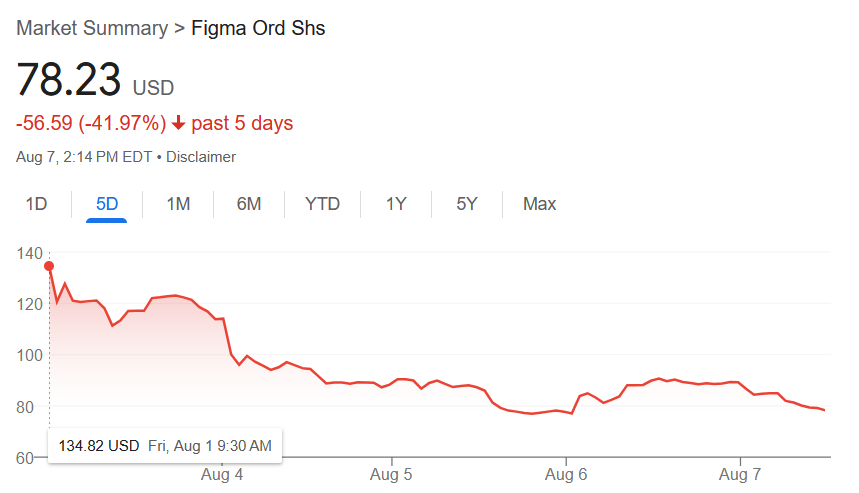
Task: Open the YTD chart range
Action: (x=322, y=204)
